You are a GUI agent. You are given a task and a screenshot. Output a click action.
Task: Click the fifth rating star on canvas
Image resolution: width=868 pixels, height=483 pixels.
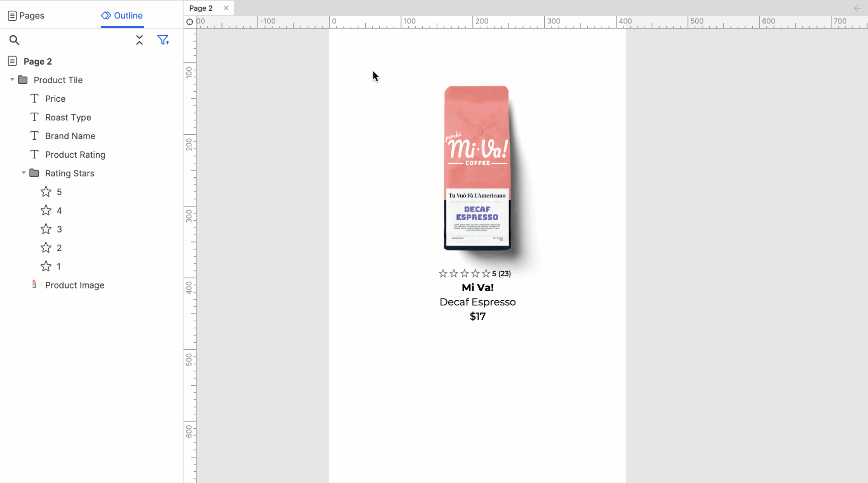[486, 273]
